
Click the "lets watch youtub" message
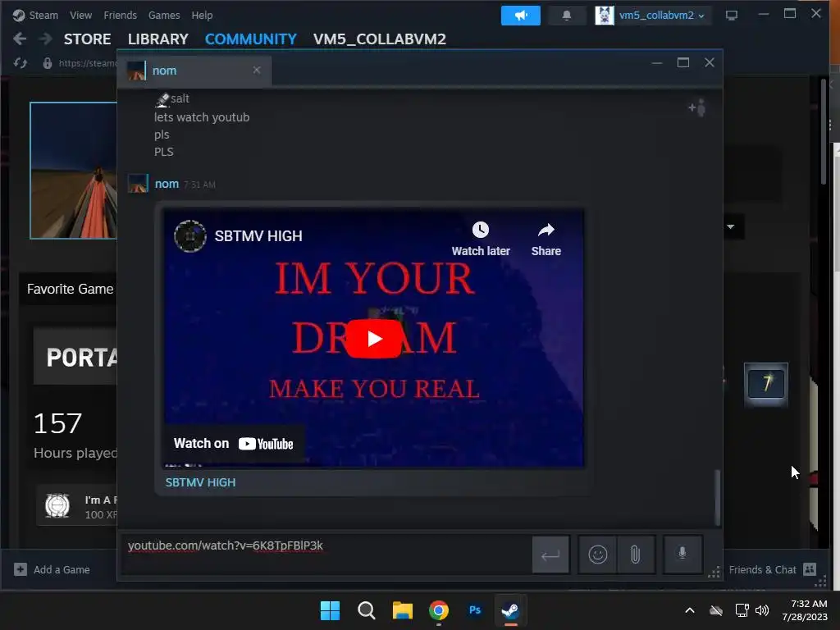coord(202,117)
